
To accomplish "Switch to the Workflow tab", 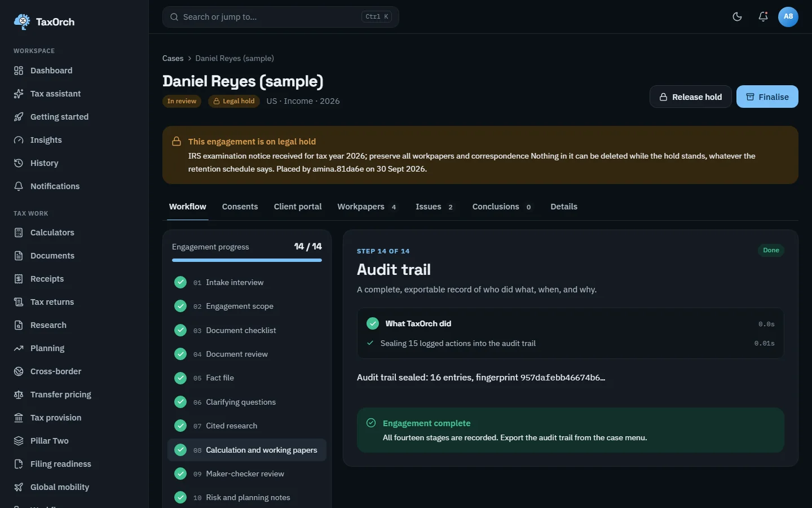I will click(188, 207).
